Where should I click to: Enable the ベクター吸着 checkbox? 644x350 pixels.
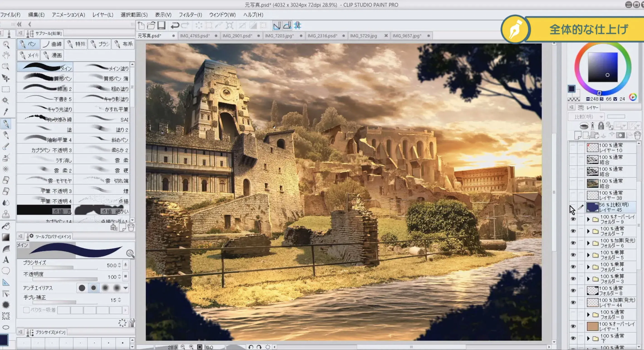tap(26, 310)
